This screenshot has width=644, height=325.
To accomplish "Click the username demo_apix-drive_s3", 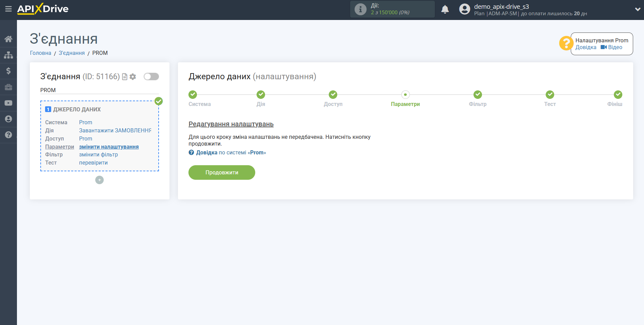I will click(x=502, y=6).
